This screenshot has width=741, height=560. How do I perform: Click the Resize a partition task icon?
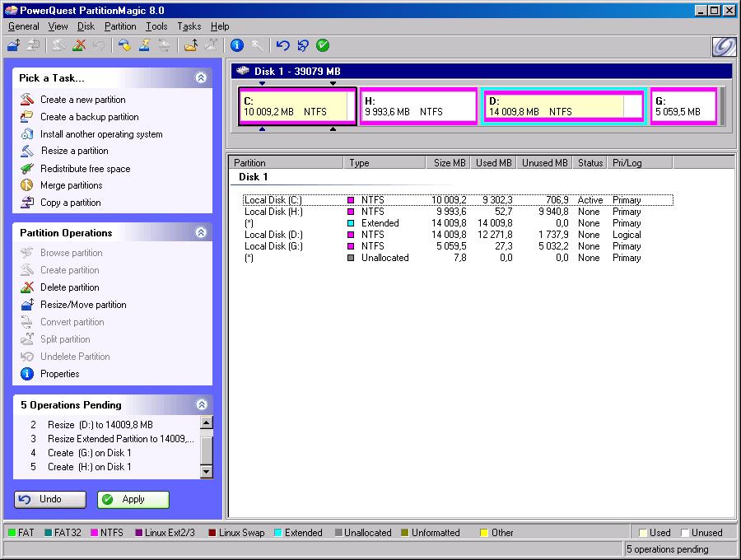coord(27,151)
